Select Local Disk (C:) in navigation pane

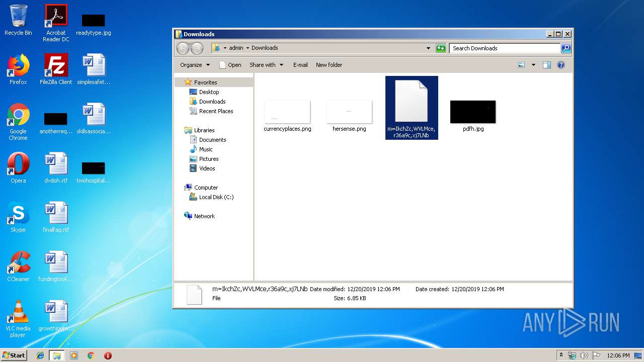[x=216, y=197]
